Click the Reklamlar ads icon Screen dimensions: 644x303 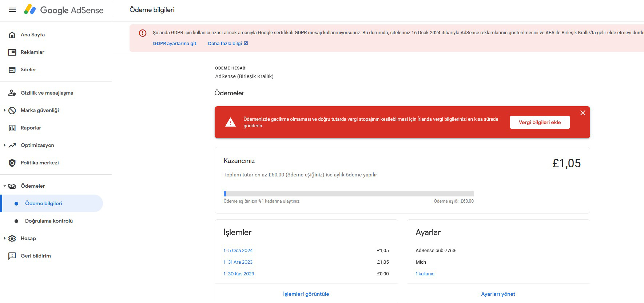click(12, 52)
